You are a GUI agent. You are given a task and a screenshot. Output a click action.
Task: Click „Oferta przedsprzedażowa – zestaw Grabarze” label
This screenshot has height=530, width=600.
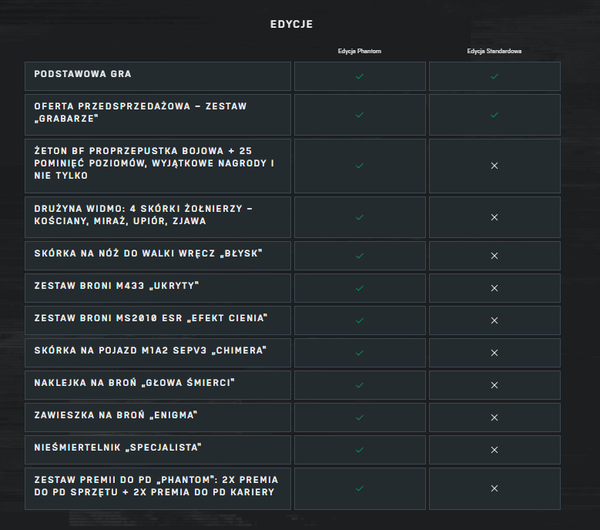[x=140, y=112]
